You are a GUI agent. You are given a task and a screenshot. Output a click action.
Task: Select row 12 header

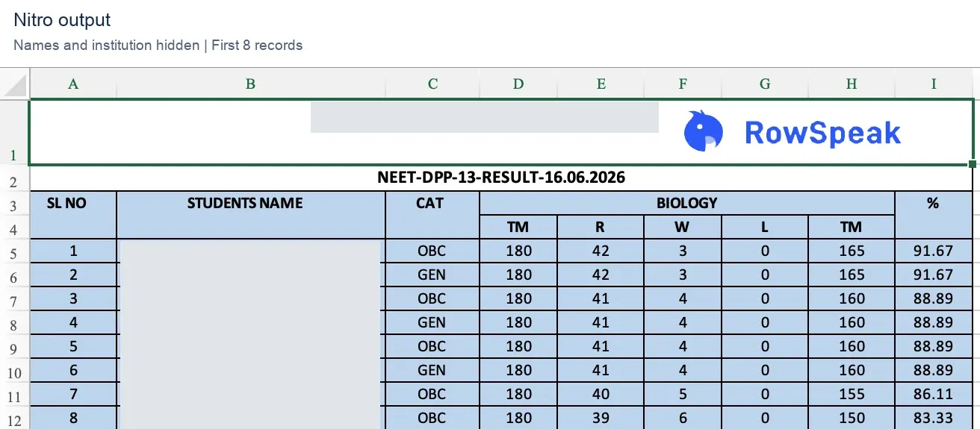(x=14, y=419)
